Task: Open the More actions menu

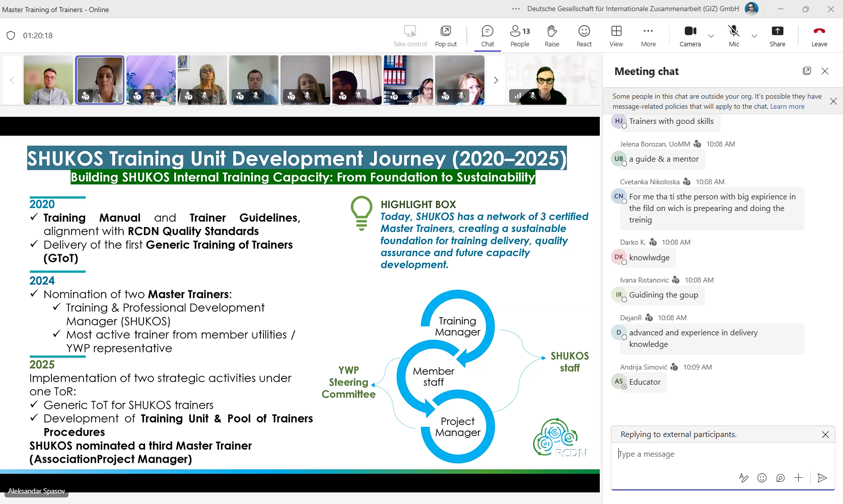Action: 648,36
